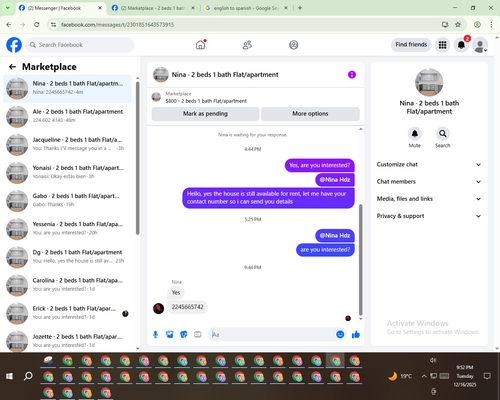Viewport: 500px width, 400px height.
Task: Click the install app icon in address bar
Action: coord(445,25)
